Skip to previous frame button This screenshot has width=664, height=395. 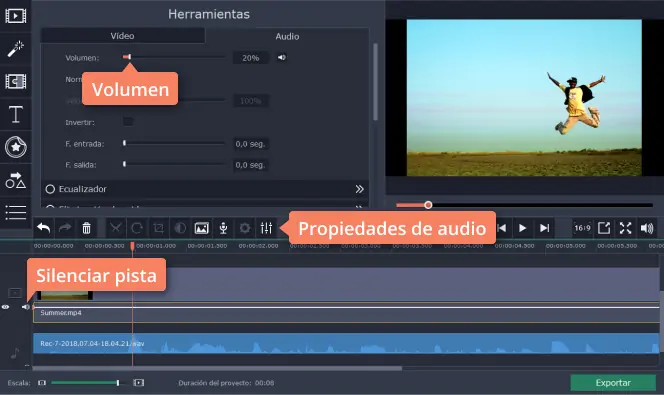502,228
